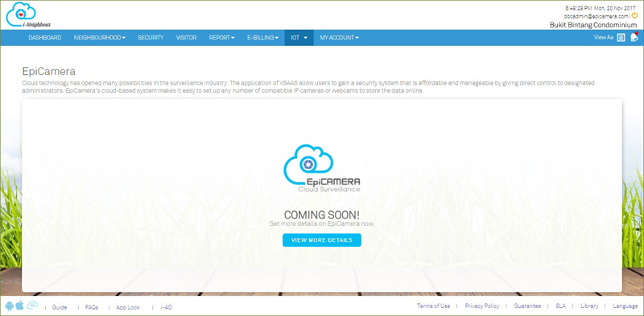Click the Apple app icon
644x316 pixels.
click(x=19, y=306)
